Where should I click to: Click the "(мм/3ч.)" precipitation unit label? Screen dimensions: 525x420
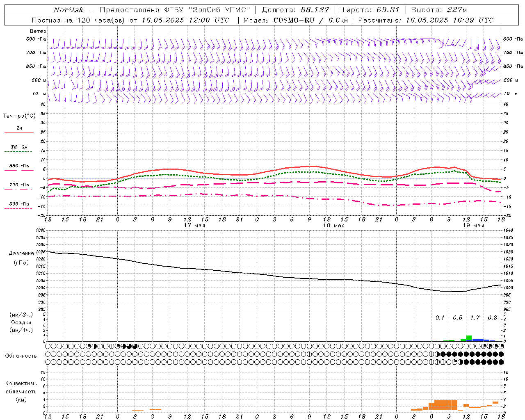pos(21,315)
